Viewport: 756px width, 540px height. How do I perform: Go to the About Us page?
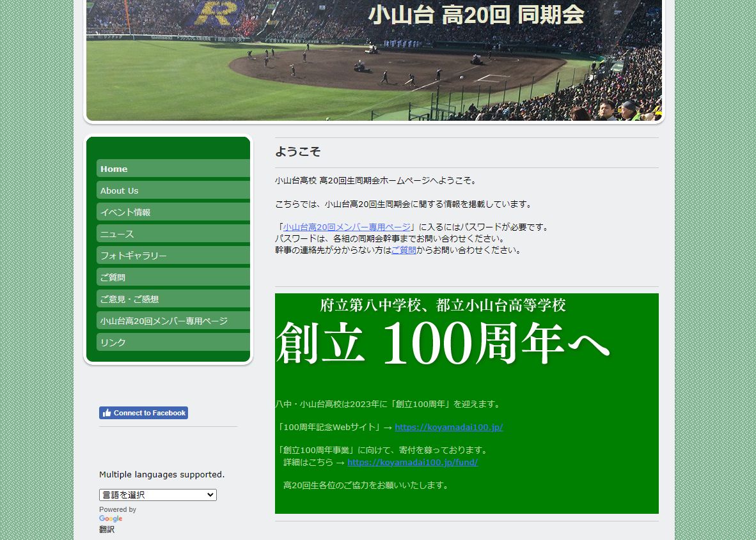pos(173,190)
